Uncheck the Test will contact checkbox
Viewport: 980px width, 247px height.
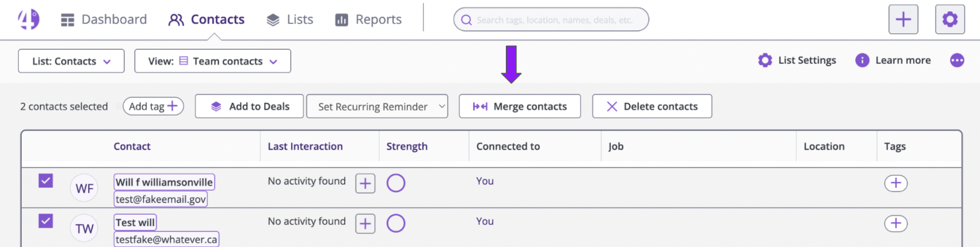46,221
